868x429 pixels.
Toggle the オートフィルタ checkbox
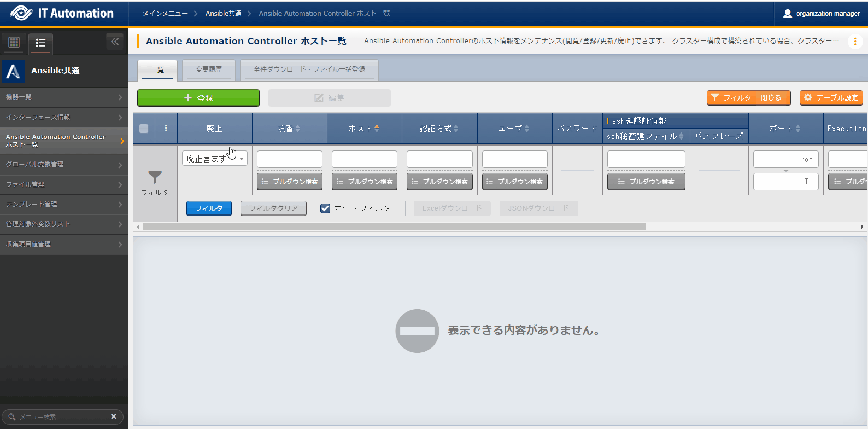[325, 208]
